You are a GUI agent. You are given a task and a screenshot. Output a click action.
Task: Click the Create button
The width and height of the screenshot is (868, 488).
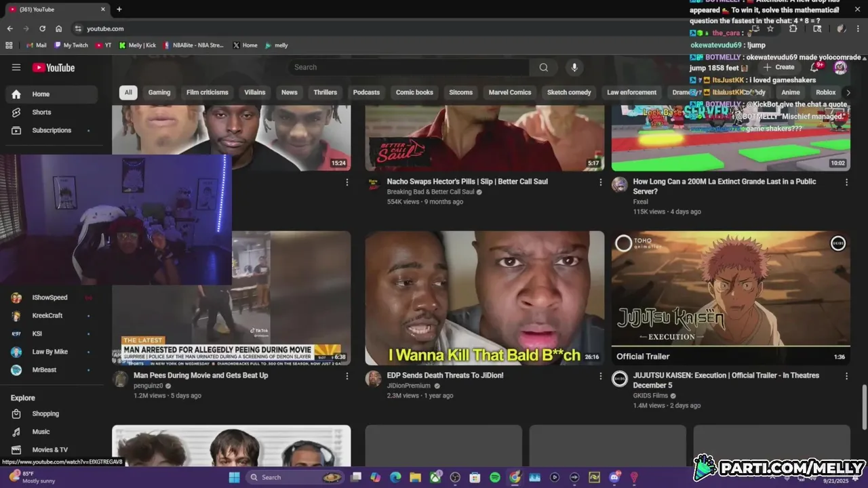778,67
